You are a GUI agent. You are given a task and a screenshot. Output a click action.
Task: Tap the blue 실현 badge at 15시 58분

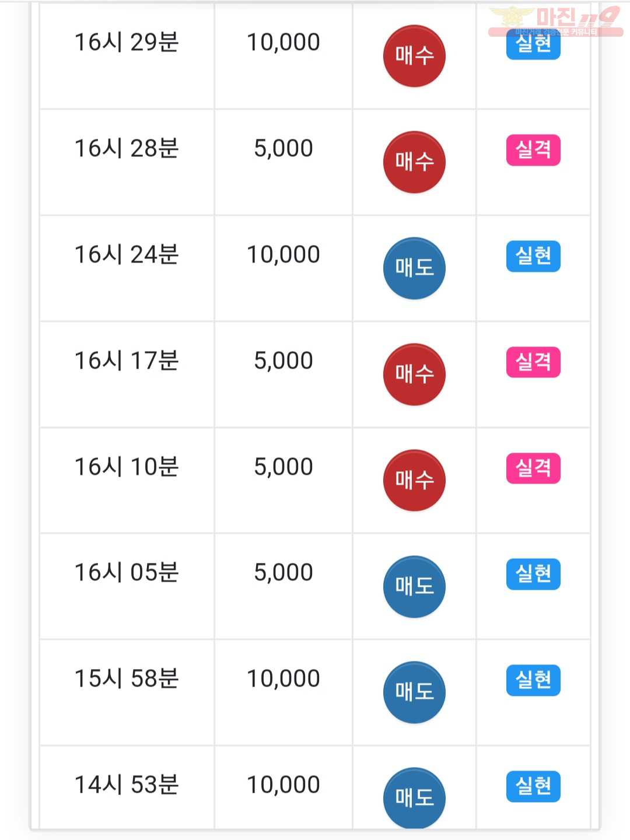(533, 680)
